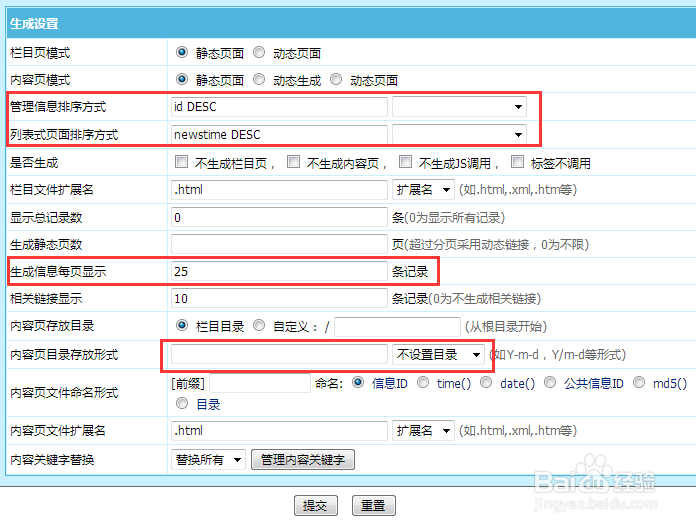The height and width of the screenshot is (528, 696).
Task: Select 静态页面 for 栏目页模式
Action: click(x=182, y=52)
